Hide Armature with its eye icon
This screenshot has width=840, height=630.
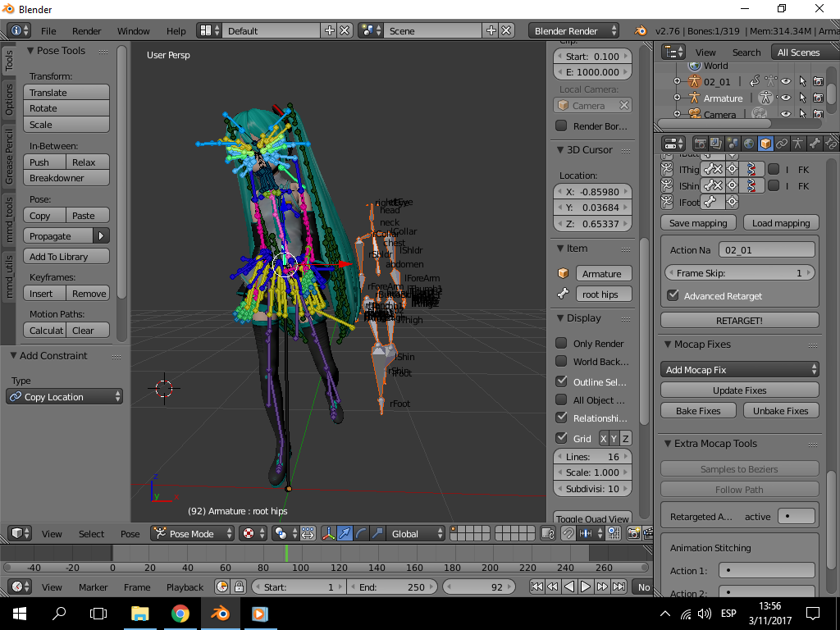point(785,98)
